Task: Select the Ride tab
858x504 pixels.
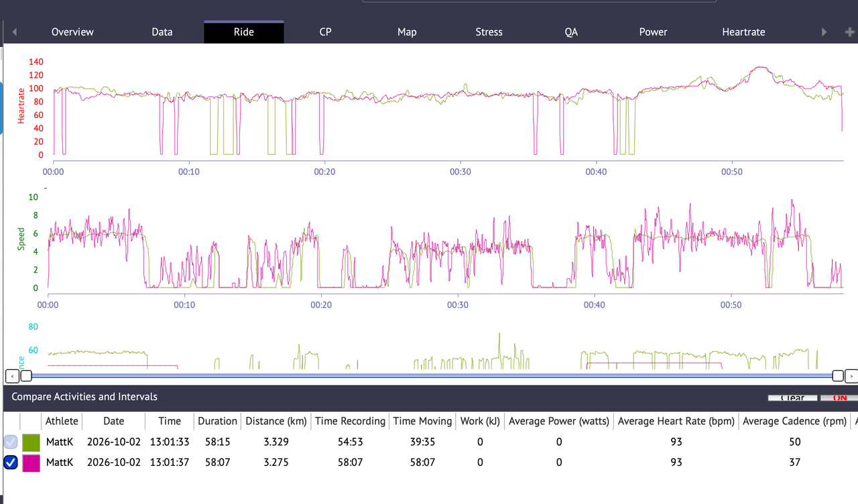Action: (x=244, y=32)
